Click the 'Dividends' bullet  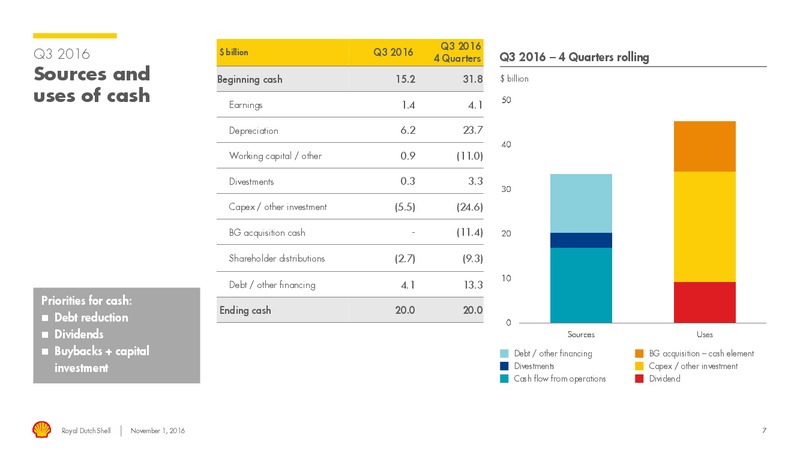[79, 334]
